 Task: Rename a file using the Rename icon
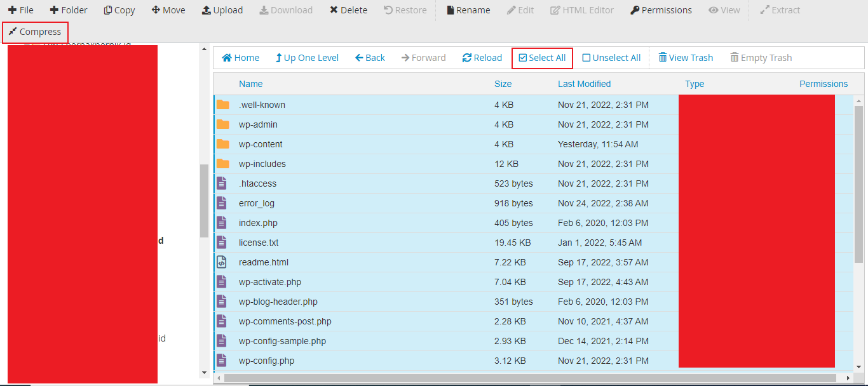(468, 10)
